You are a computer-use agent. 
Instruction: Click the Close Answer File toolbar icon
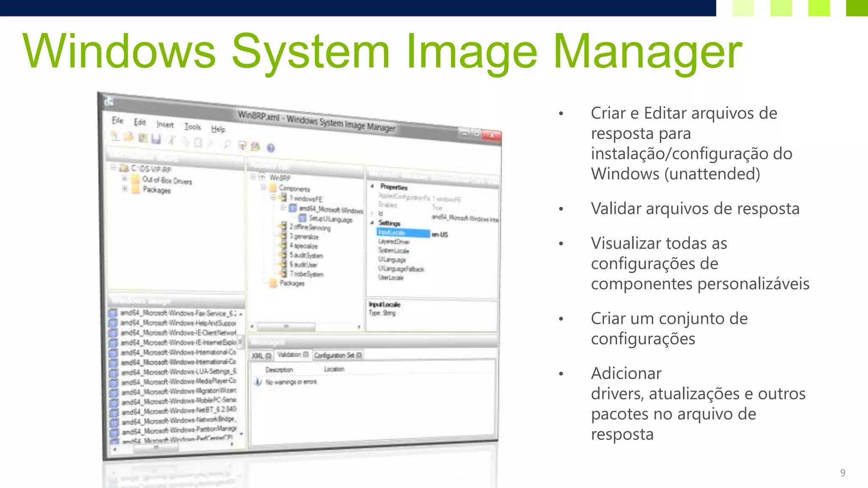click(x=143, y=138)
